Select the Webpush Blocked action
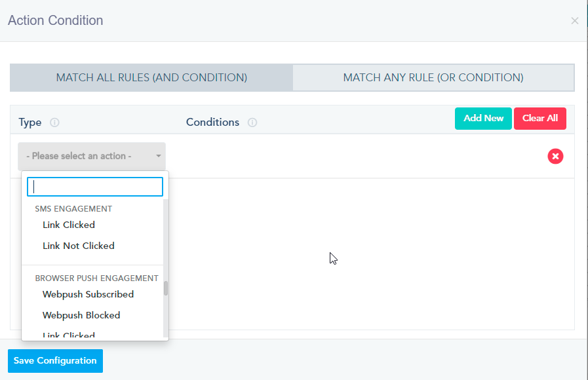This screenshot has width=588, height=380. [81, 316]
